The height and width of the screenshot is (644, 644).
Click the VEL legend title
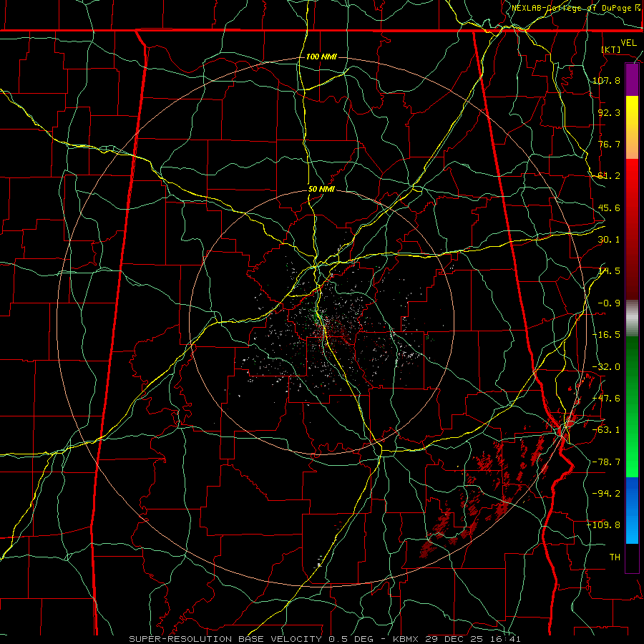point(628,43)
